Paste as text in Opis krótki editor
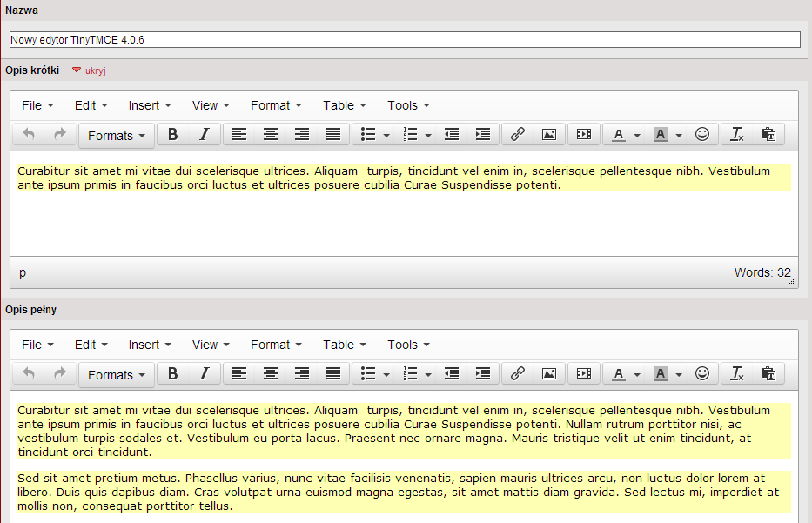 768,135
